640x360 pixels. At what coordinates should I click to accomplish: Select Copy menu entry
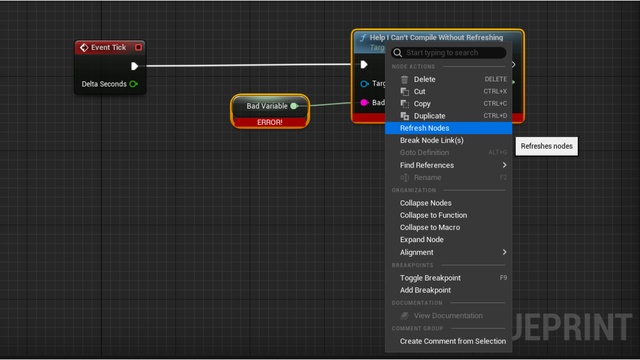[449, 104]
